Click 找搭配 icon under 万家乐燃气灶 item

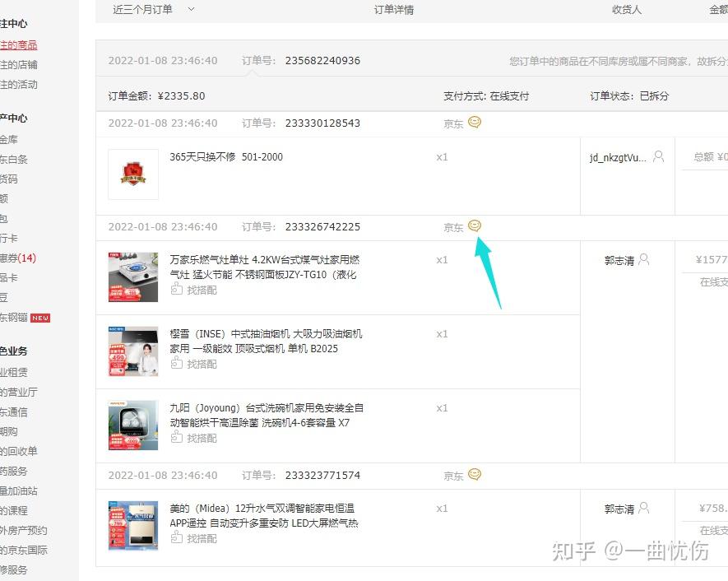(x=176, y=290)
